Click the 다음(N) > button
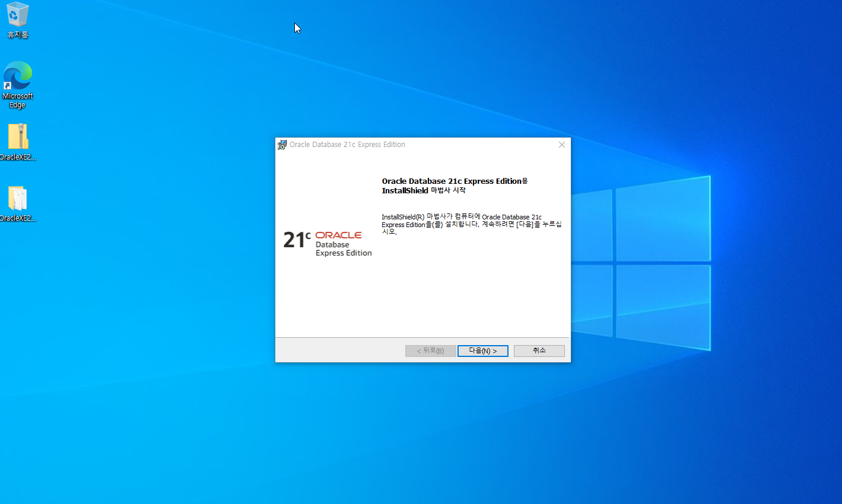The image size is (842, 504). 482,351
